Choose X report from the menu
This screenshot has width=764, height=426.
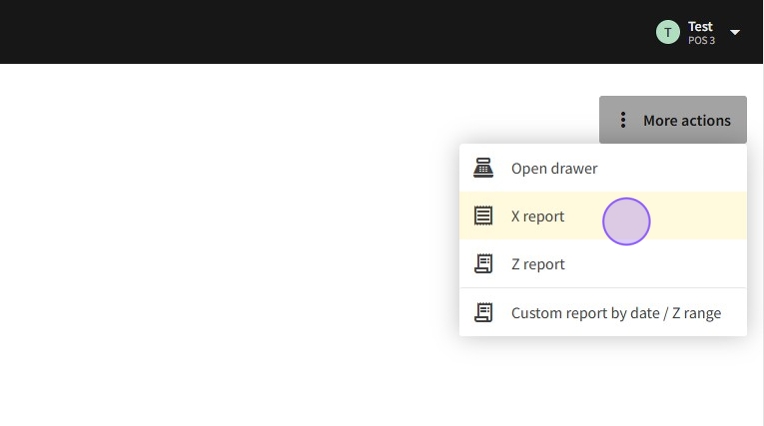pos(538,216)
